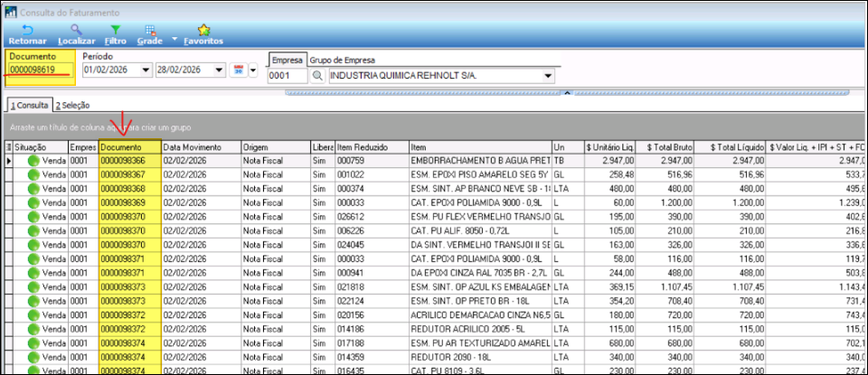Click the grid selector icon left of Situação header
This screenshot has height=375, width=868.
(x=9, y=146)
